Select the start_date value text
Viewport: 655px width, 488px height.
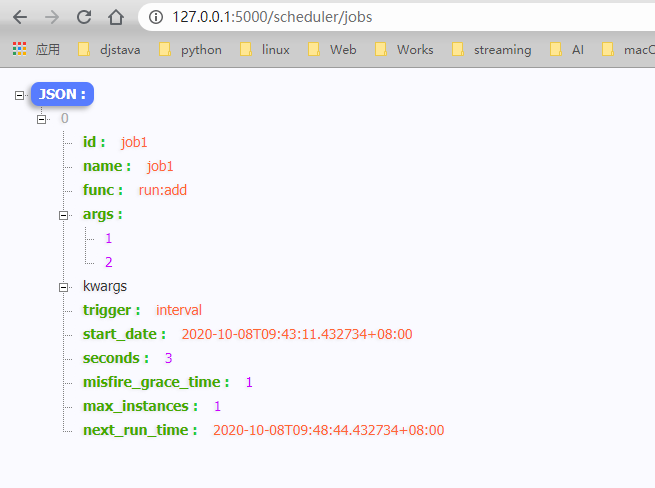tap(297, 334)
